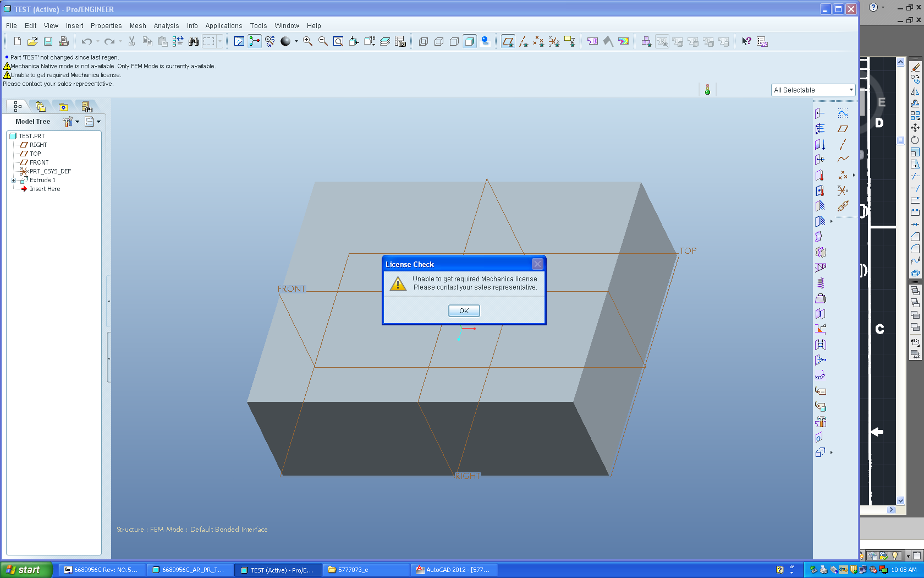Screen dimensions: 924x578
Task: Click the Print icon
Action: coord(64,41)
